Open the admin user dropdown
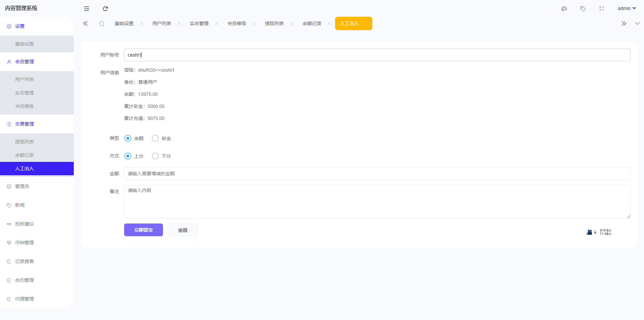The width and height of the screenshot is (644, 320). (x=627, y=8)
